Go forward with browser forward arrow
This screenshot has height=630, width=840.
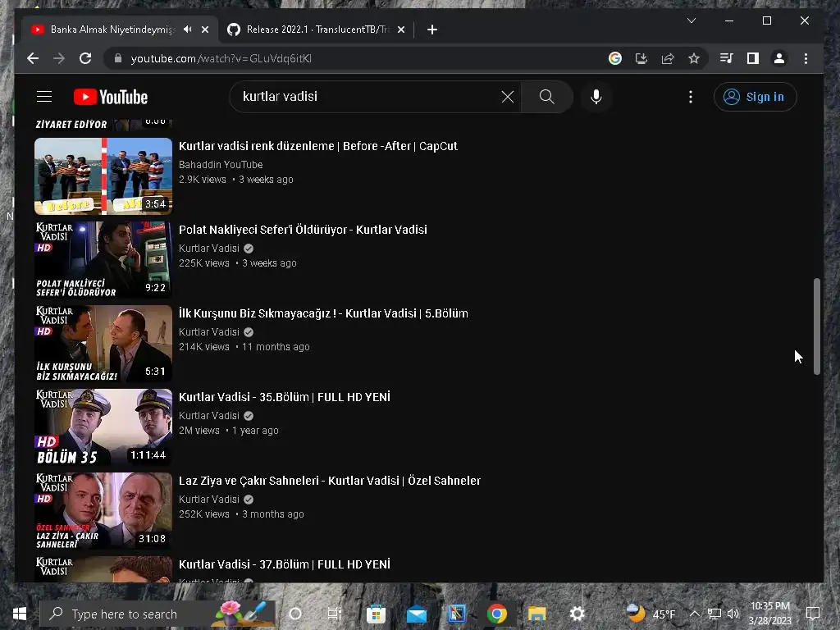click(x=59, y=58)
